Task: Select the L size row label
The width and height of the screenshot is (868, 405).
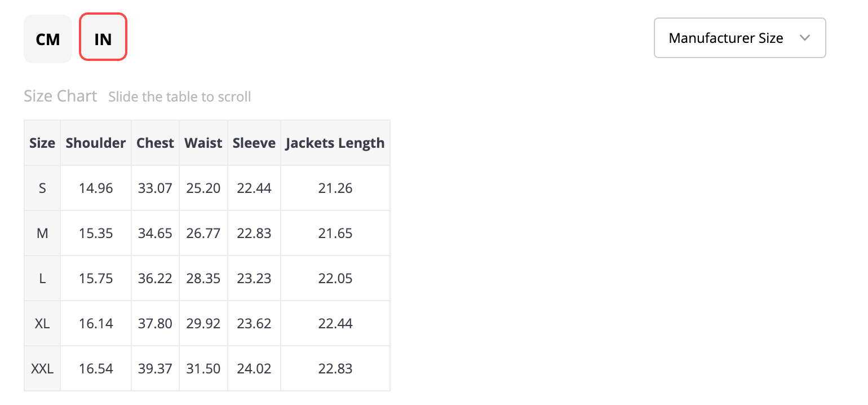Action: tap(42, 278)
